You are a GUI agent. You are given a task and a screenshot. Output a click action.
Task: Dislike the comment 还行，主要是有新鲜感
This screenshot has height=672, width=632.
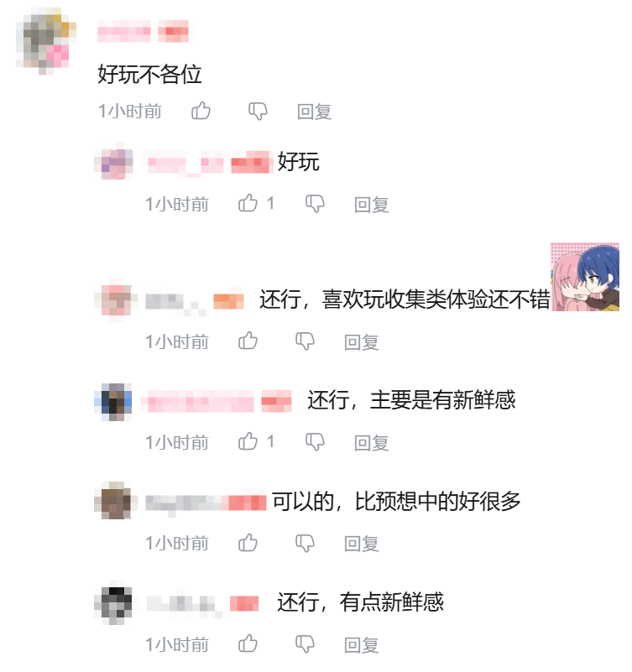(x=315, y=442)
